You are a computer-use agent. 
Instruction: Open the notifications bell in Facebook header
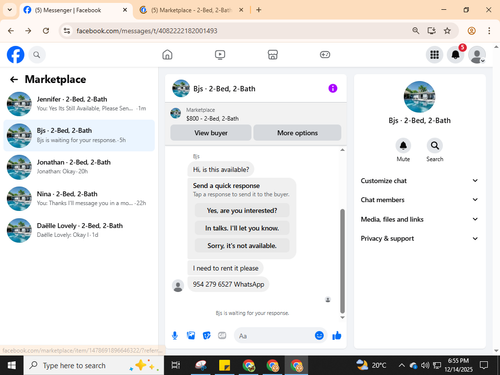[456, 55]
